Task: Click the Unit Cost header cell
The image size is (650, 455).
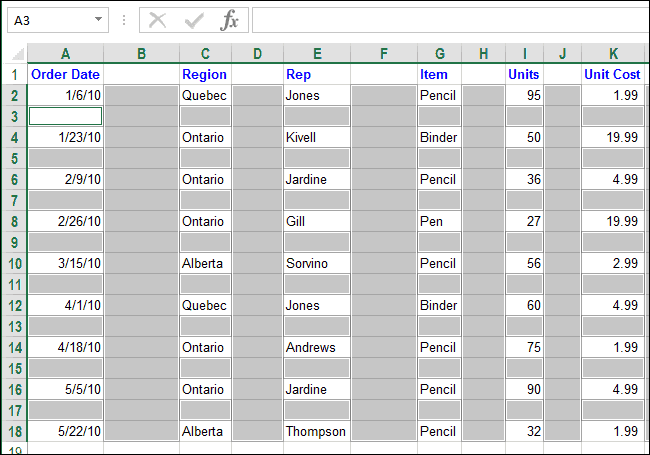Action: coord(612,74)
